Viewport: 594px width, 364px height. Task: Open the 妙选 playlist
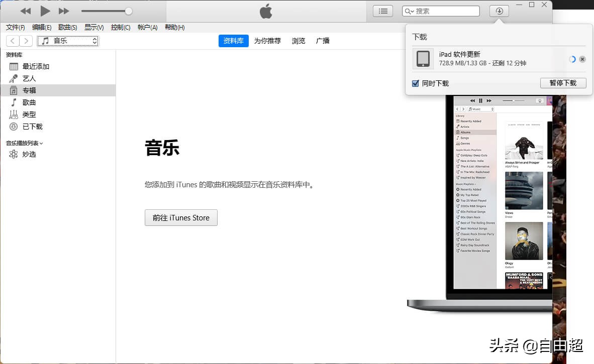coord(29,154)
